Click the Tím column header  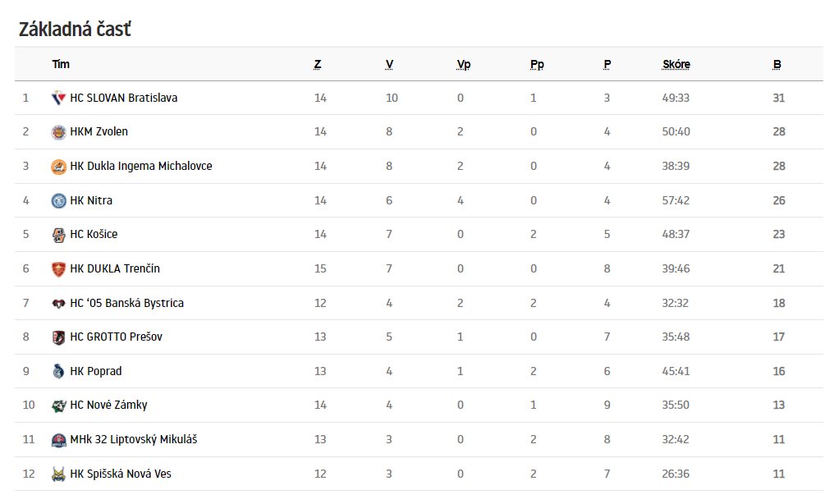(61, 64)
